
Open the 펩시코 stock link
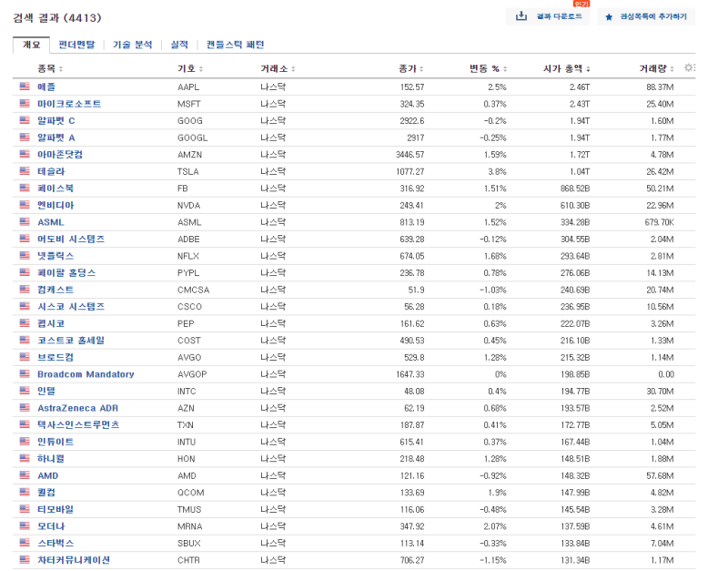tap(51, 323)
